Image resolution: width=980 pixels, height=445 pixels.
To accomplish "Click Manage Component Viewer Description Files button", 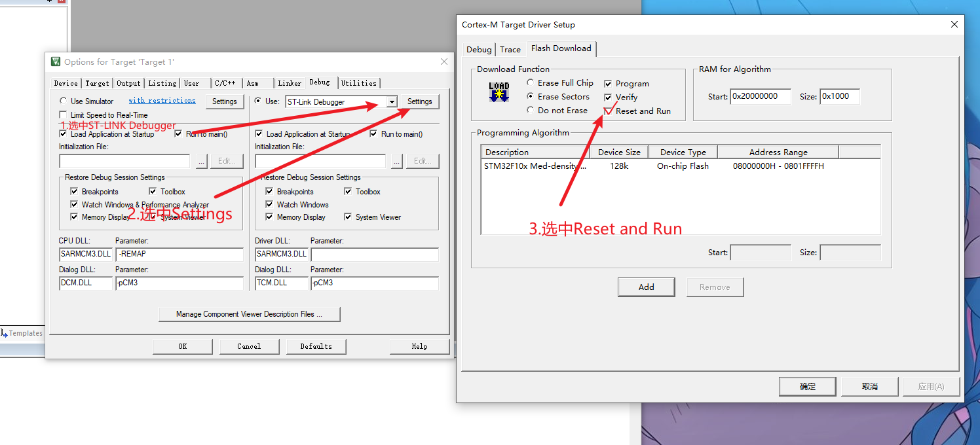I will click(249, 314).
